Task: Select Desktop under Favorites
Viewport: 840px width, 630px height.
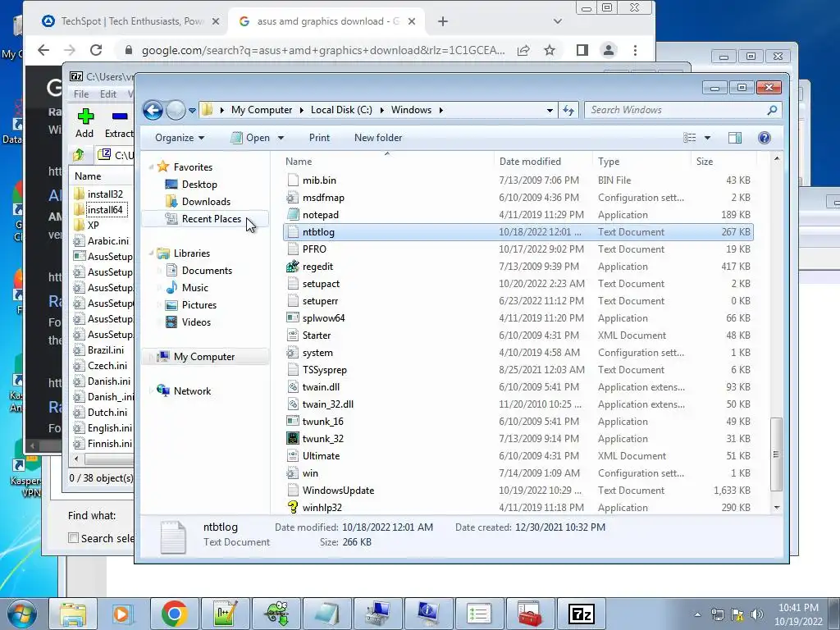Action: [x=199, y=185]
